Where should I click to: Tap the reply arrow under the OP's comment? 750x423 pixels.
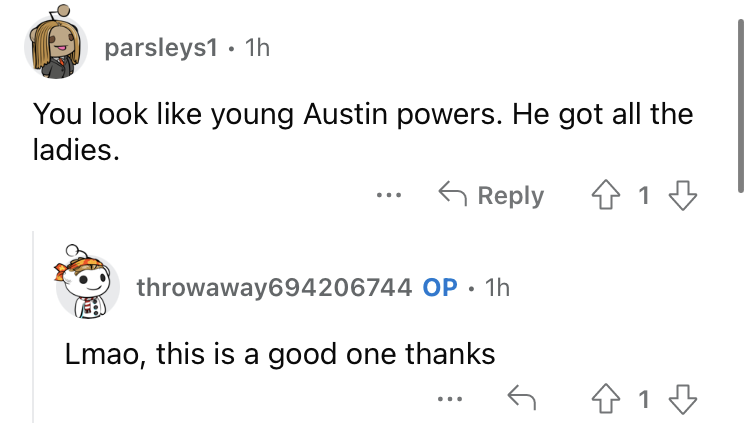click(521, 398)
